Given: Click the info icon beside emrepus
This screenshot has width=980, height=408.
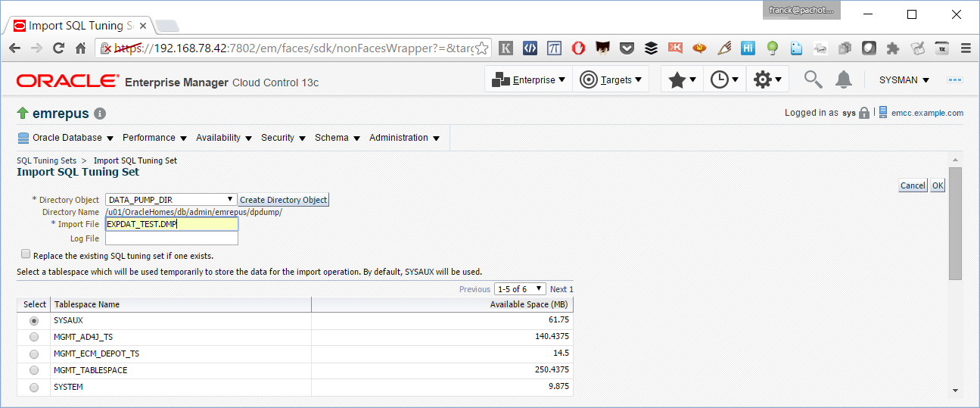Looking at the screenshot, I should tap(100, 114).
